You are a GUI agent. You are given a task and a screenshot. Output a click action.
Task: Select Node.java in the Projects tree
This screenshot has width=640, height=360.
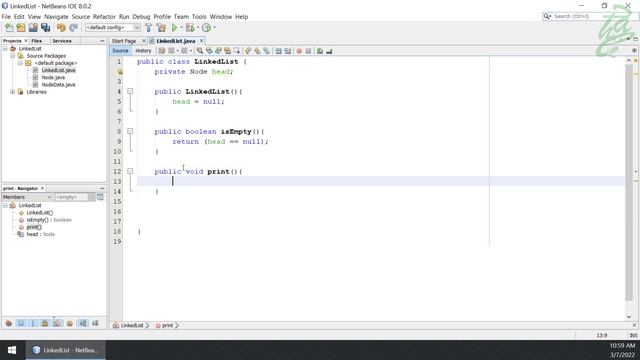53,78
